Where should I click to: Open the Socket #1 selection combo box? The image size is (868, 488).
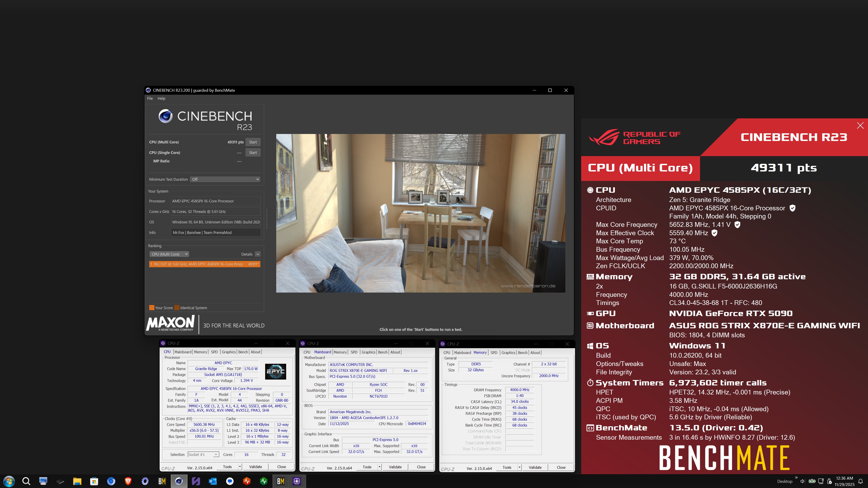tap(203, 455)
